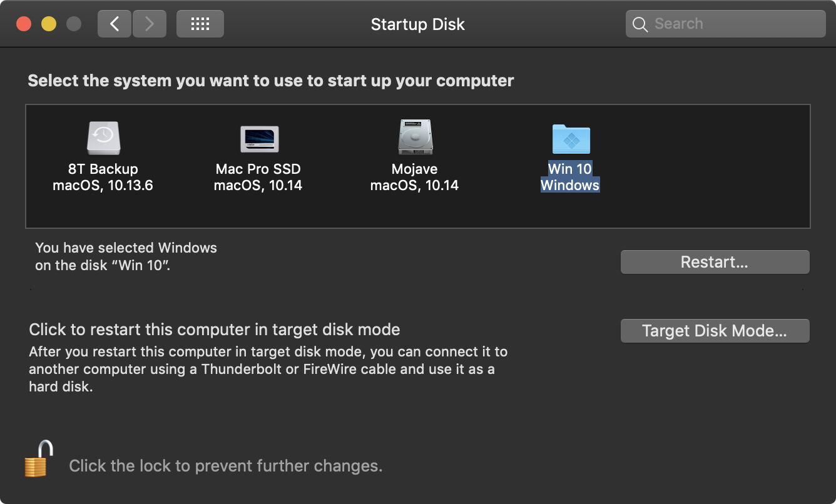Click the "Mac Pro SSD macOS, 10.14" label

click(258, 177)
